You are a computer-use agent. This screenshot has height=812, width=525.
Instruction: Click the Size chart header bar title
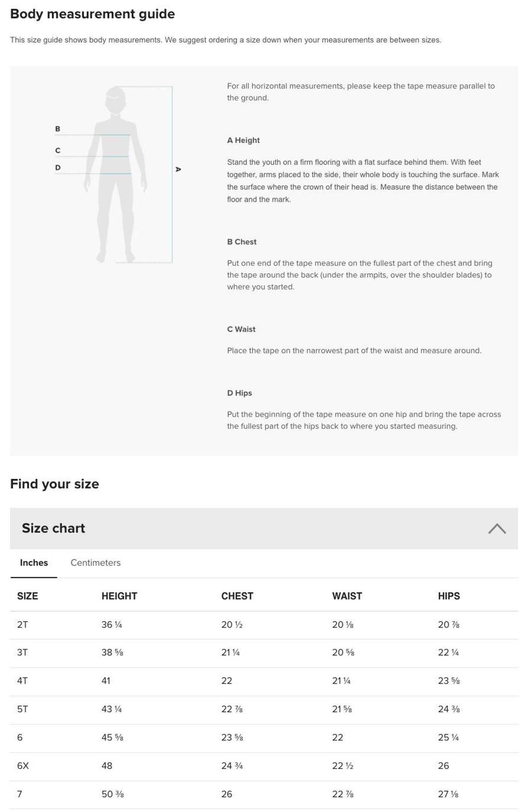[54, 528]
